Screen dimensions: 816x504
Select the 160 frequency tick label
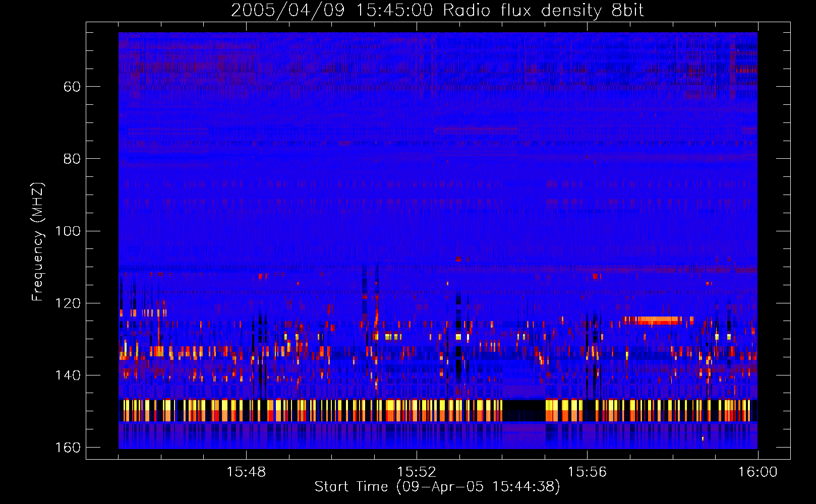[x=68, y=448]
